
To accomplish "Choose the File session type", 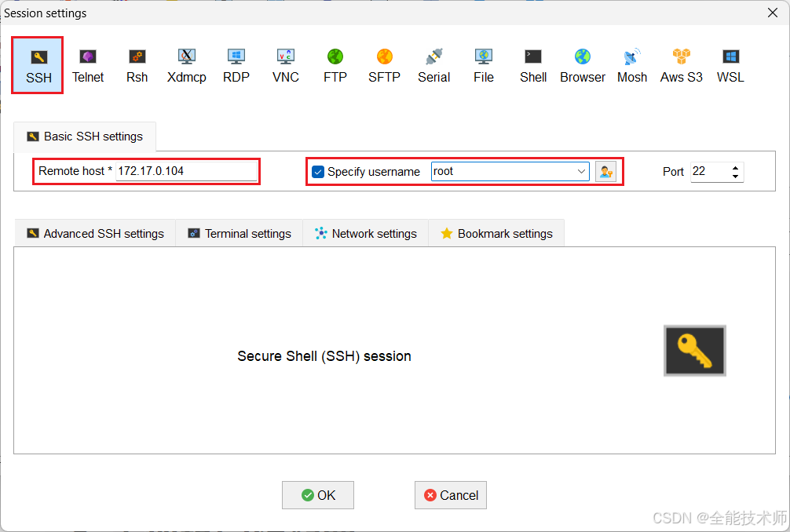I will click(x=483, y=65).
